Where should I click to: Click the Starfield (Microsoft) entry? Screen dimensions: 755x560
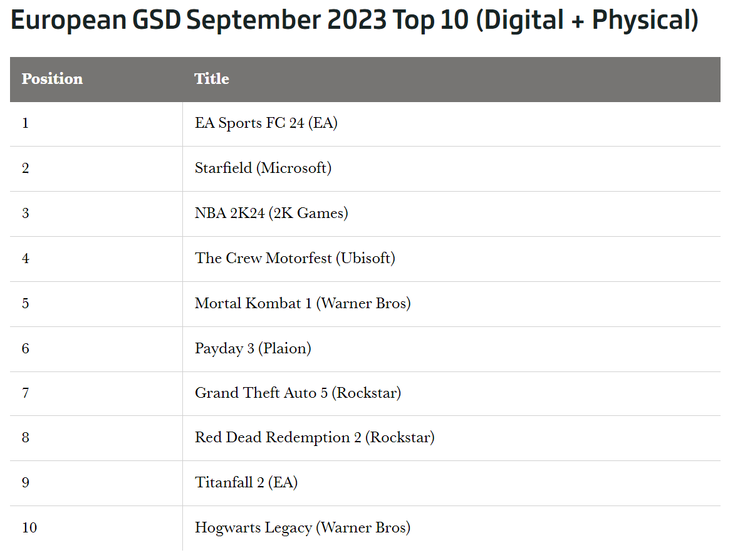point(263,168)
